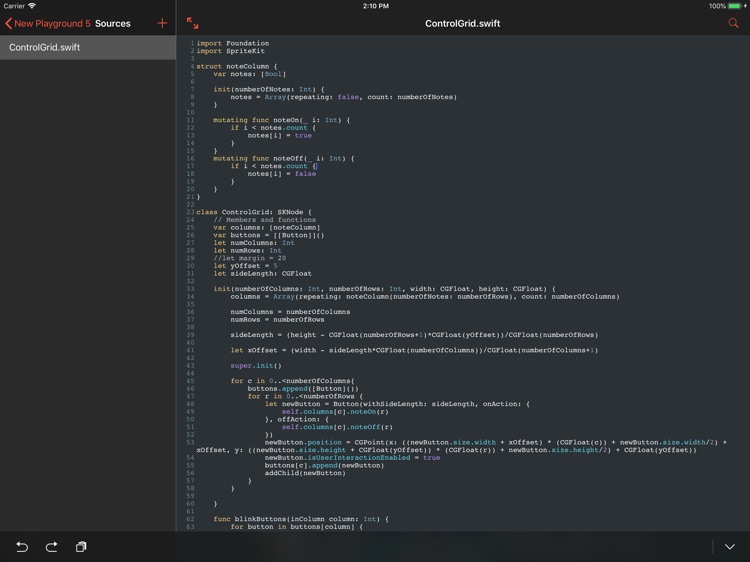Click the super.init() call line

256,365
